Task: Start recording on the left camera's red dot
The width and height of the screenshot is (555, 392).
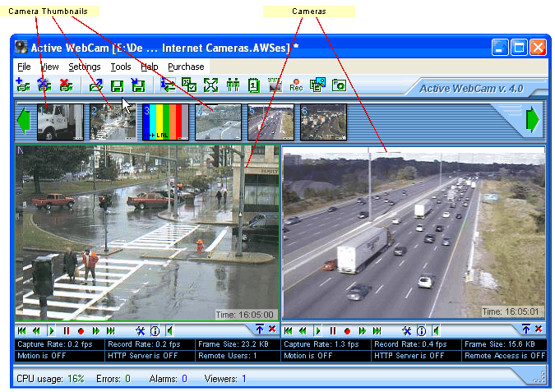Action: pyautogui.click(x=81, y=330)
